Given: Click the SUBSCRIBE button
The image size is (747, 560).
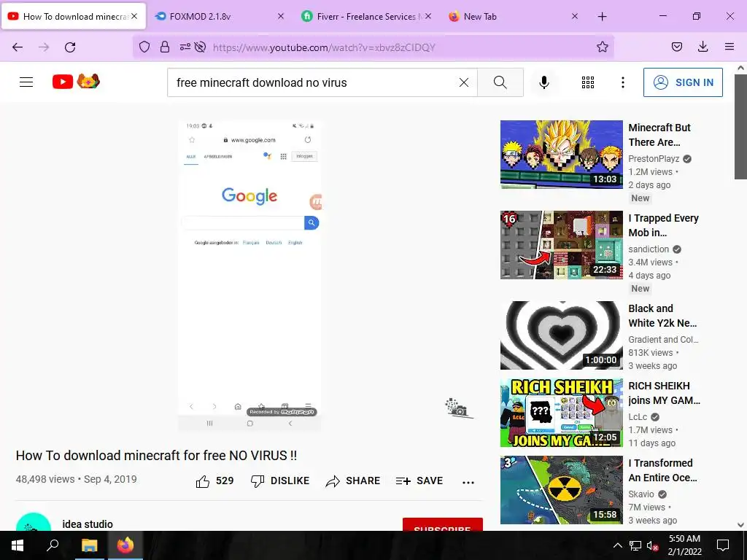Looking at the screenshot, I should pyautogui.click(x=443, y=524).
